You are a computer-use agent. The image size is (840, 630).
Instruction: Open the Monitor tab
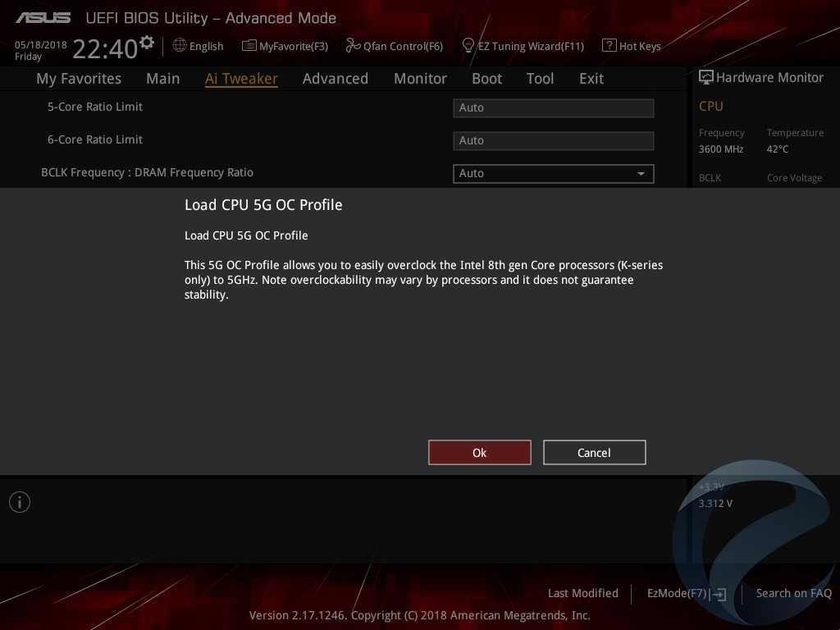420,79
